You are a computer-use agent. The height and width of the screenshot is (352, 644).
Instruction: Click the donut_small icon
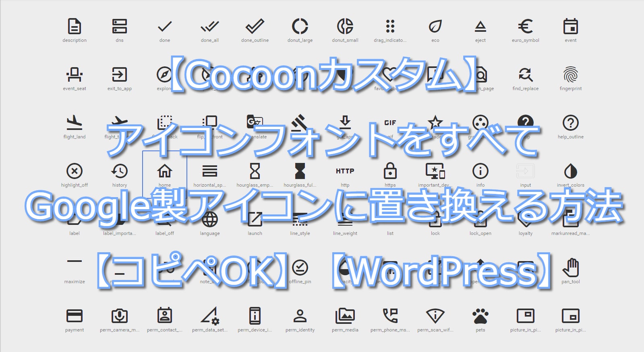tap(345, 26)
